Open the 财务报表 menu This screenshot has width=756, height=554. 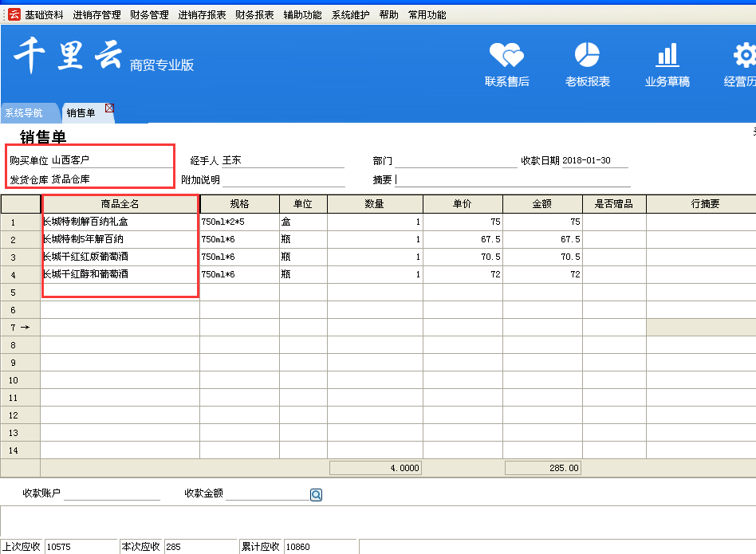(x=254, y=14)
